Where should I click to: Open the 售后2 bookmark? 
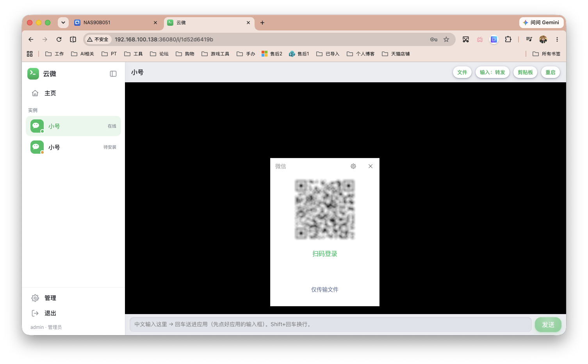[272, 54]
